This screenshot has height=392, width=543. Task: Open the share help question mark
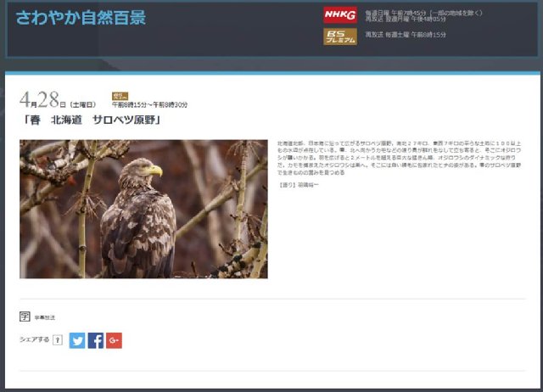click(58, 340)
